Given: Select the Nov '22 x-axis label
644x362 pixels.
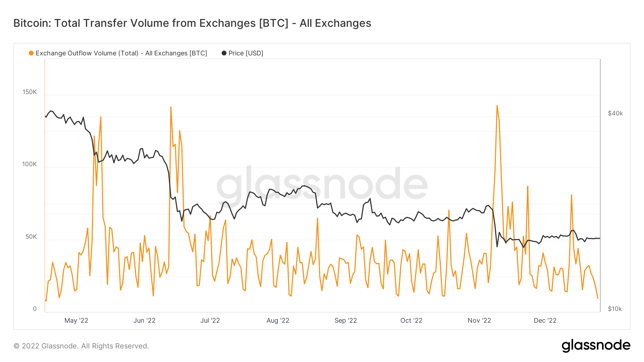Looking at the screenshot, I should [479, 321].
